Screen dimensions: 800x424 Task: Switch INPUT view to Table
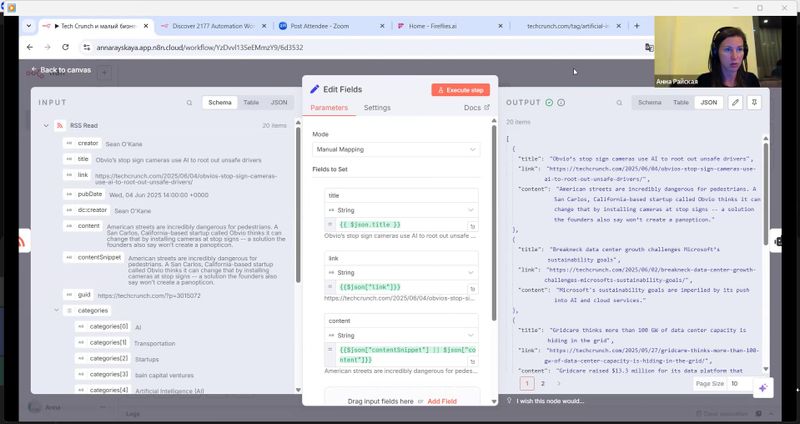click(x=251, y=102)
